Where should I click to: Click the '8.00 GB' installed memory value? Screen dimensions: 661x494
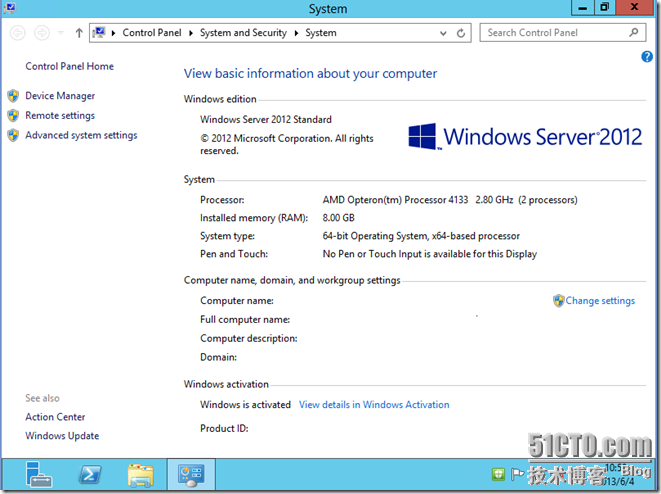coord(339,218)
